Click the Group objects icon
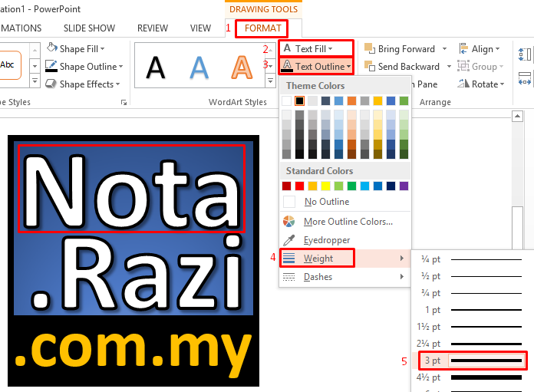Screen dimensions: 534x392 click(463, 65)
